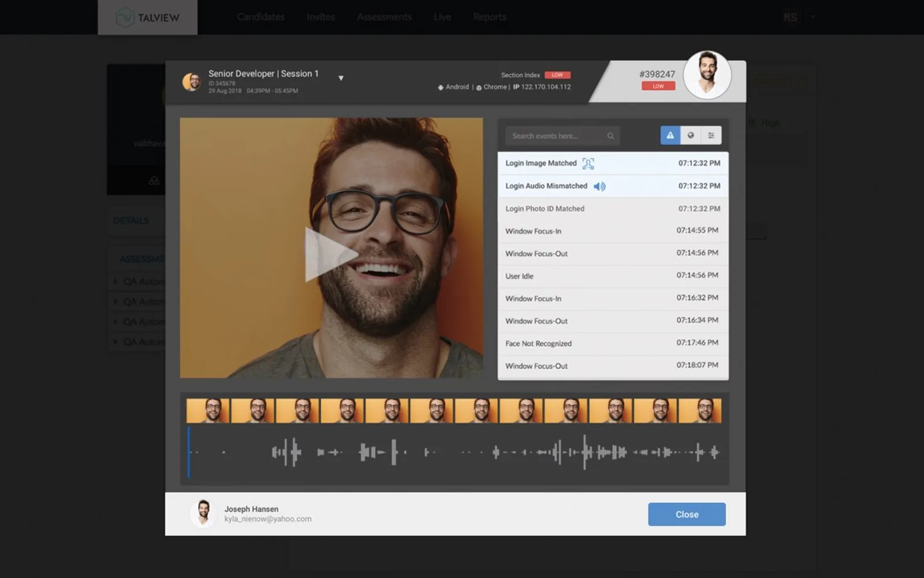Expand the Session 1 dropdown arrow

tap(341, 78)
